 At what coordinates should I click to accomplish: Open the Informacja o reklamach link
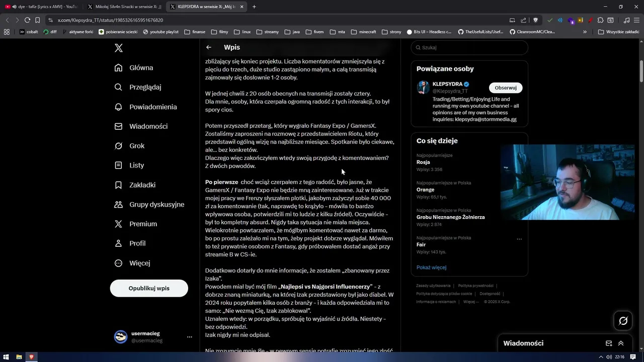click(436, 302)
